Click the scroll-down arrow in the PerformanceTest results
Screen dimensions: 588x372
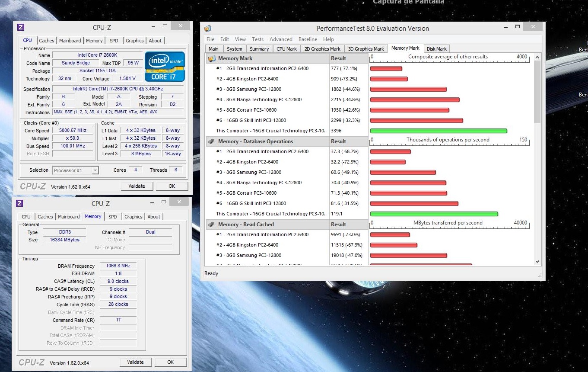pos(537,261)
